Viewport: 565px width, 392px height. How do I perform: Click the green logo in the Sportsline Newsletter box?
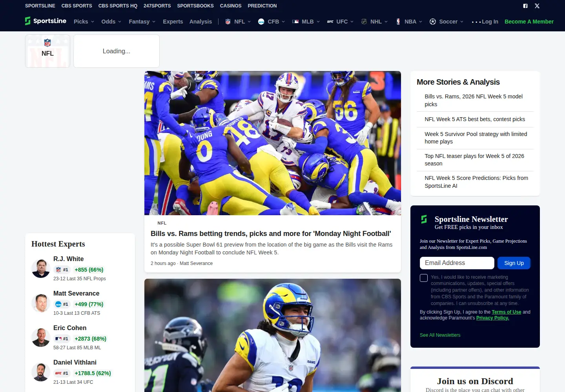[424, 219]
